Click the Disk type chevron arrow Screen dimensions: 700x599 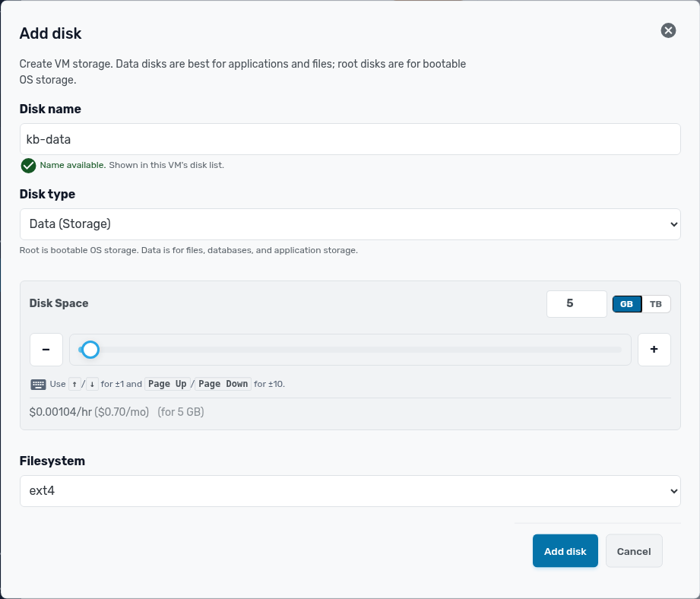[673, 224]
